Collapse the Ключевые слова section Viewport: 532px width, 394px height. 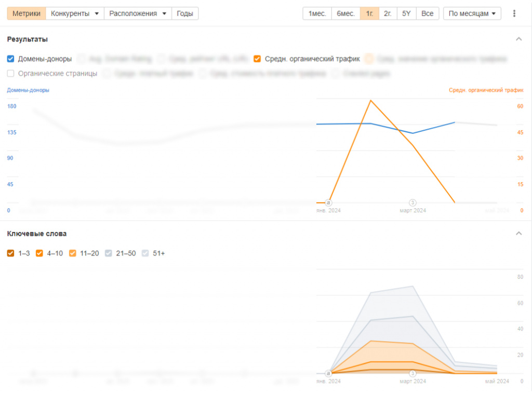[x=519, y=233]
